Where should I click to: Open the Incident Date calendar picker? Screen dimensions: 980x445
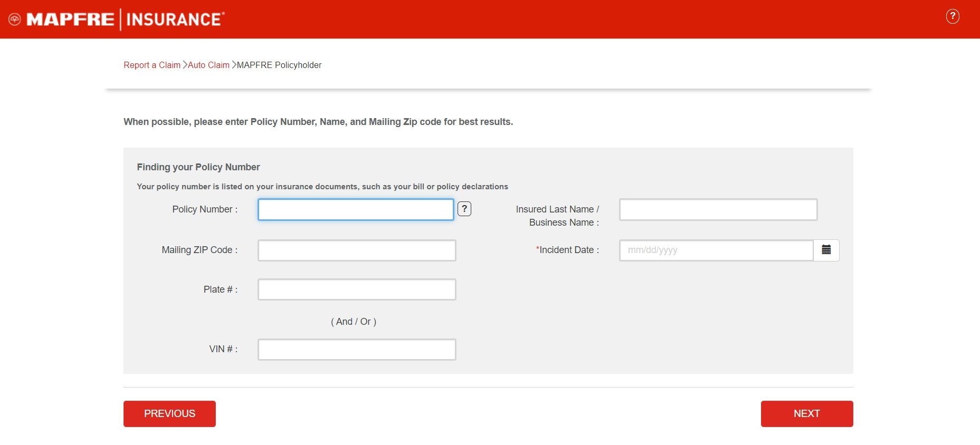click(826, 250)
